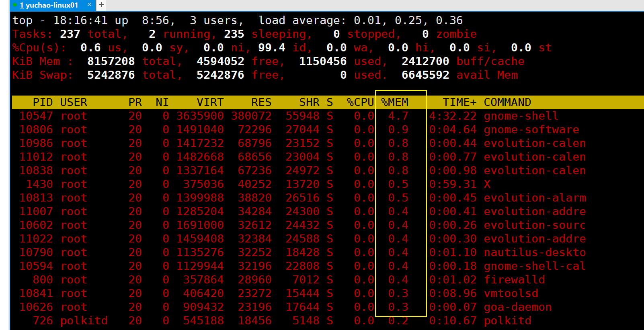Click the KiB Swap label
Screen dimensions: 644x330
tap(42, 75)
